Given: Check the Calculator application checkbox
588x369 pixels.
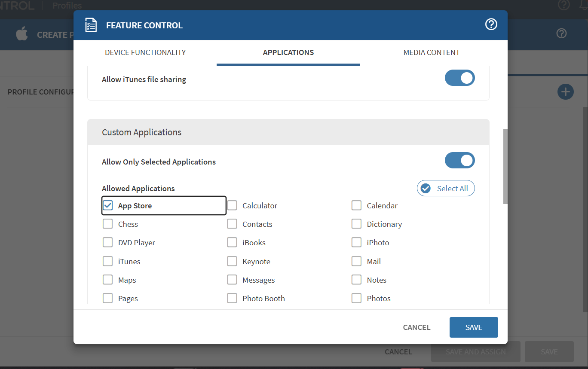Looking at the screenshot, I should coord(232,206).
